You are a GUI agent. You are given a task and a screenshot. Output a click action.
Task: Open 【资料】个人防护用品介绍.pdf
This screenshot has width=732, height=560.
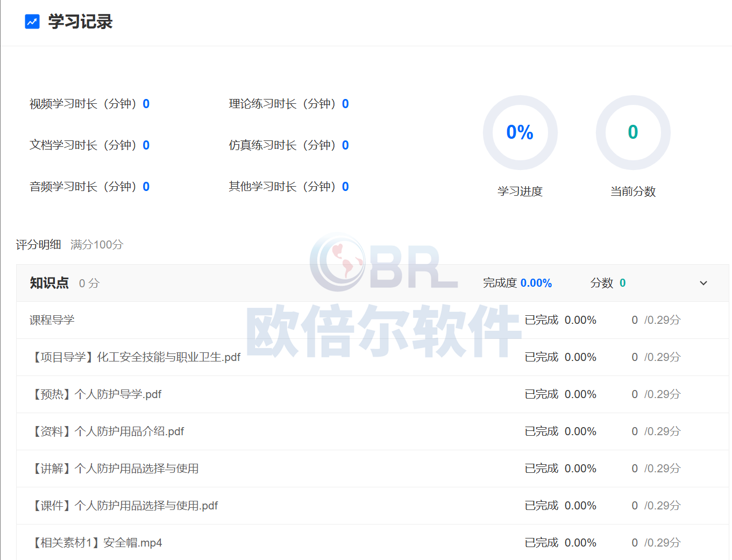click(x=108, y=431)
